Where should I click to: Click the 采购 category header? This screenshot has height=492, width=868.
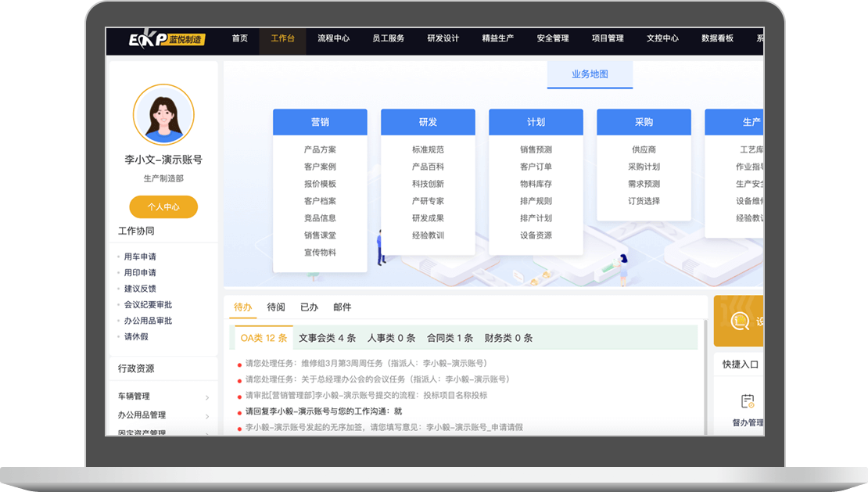pos(644,122)
